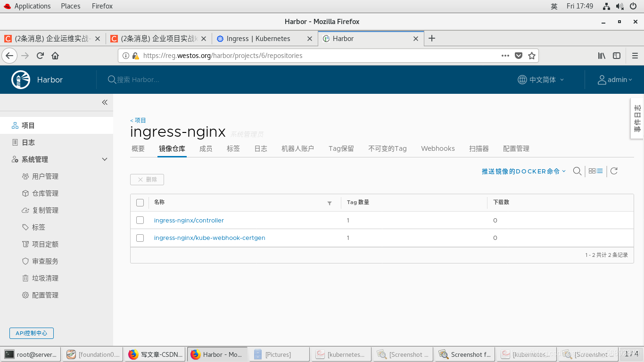Select 项目 in the sidebar
This screenshot has width=644, height=362.
(57, 125)
